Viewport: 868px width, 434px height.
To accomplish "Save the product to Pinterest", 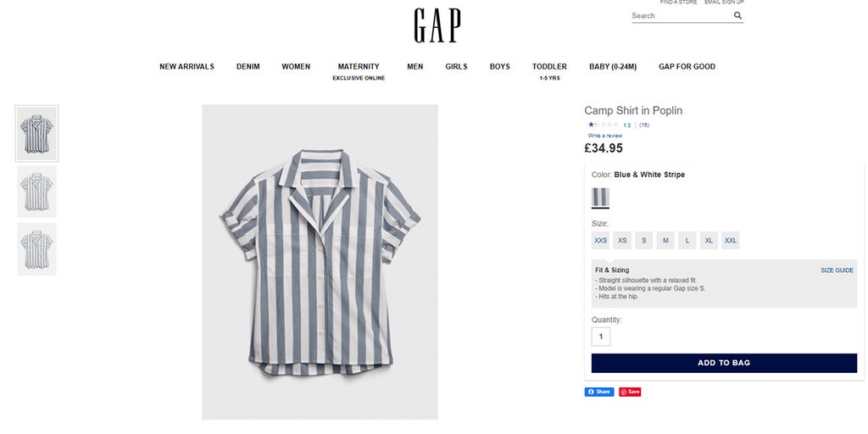I will click(630, 392).
